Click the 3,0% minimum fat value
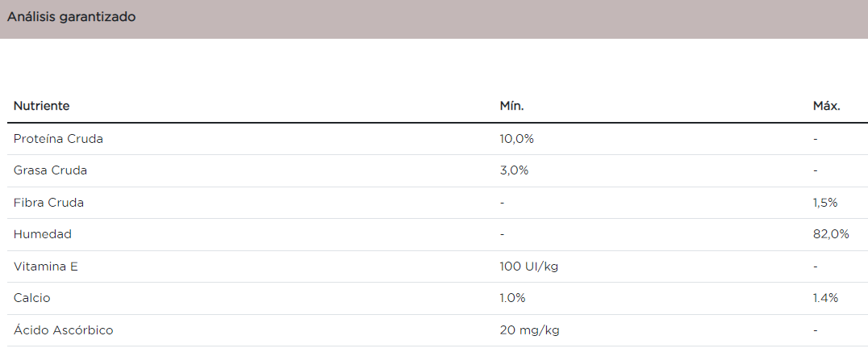 pyautogui.click(x=514, y=170)
